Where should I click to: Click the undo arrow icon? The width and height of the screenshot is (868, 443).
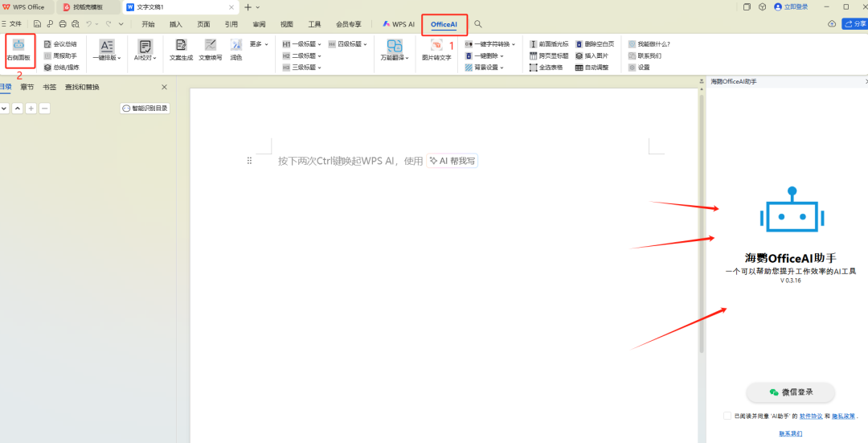[88, 24]
